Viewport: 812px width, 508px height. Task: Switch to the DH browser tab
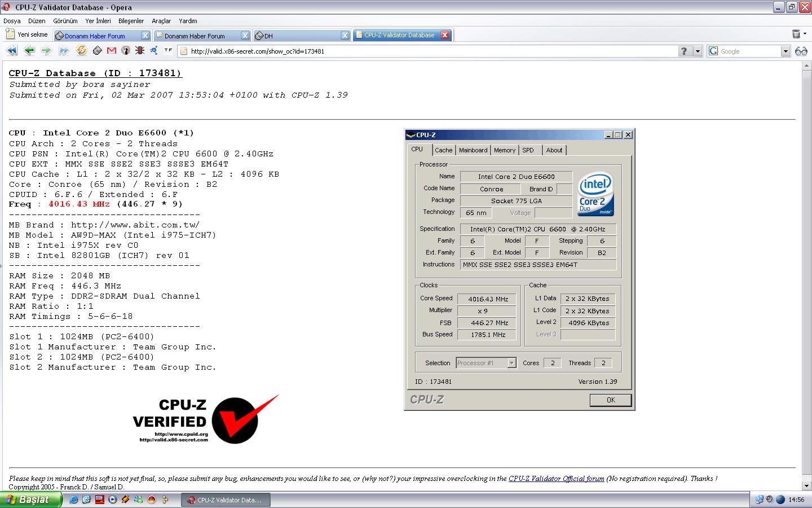coord(302,35)
